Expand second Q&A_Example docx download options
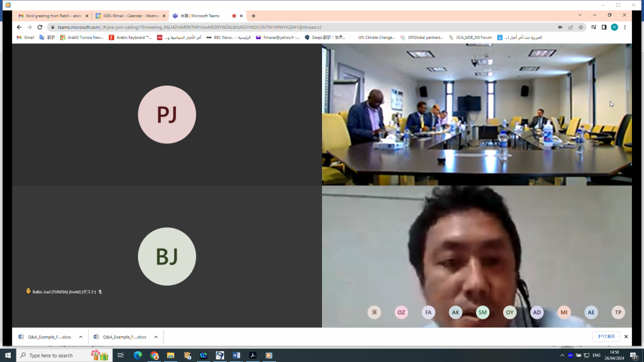Viewport: 644px width, 362px height. point(156,337)
